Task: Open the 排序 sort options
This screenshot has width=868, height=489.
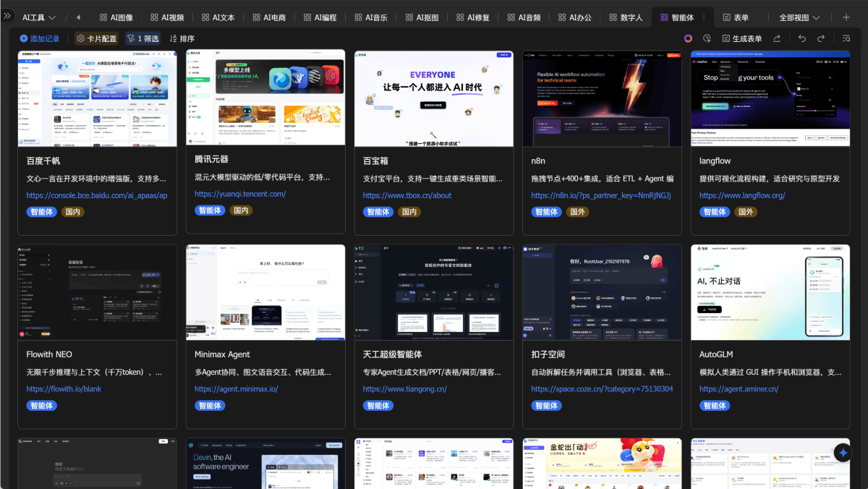Action: coord(182,38)
